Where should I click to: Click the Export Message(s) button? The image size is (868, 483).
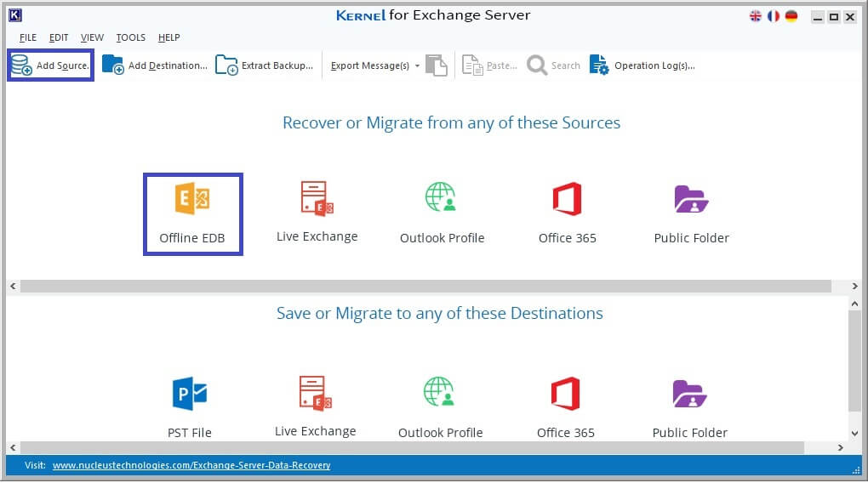click(x=370, y=65)
